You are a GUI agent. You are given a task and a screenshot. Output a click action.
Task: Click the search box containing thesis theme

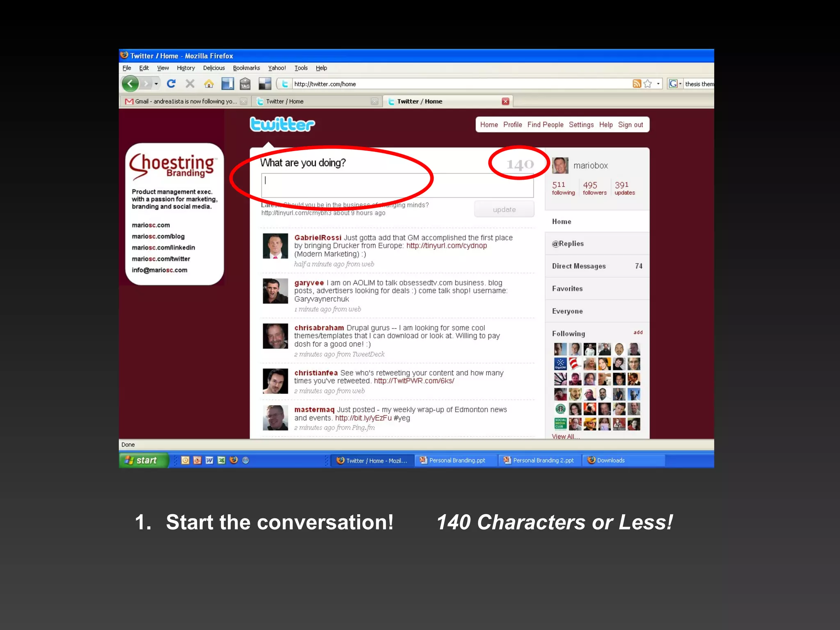[x=699, y=84]
